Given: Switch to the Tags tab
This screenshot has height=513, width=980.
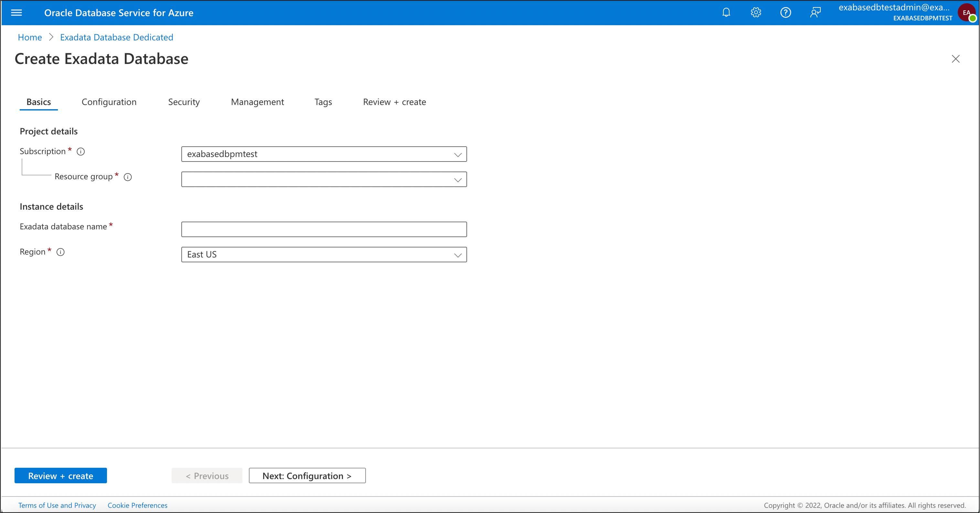Looking at the screenshot, I should tap(323, 101).
